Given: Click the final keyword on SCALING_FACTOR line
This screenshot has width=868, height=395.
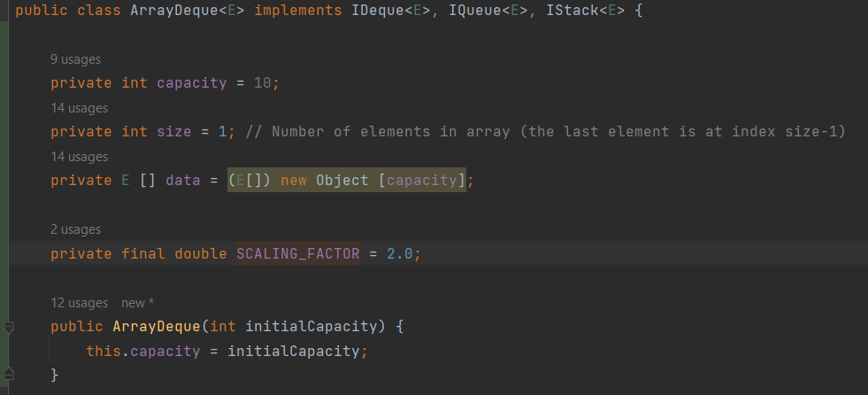Looking at the screenshot, I should [x=143, y=253].
